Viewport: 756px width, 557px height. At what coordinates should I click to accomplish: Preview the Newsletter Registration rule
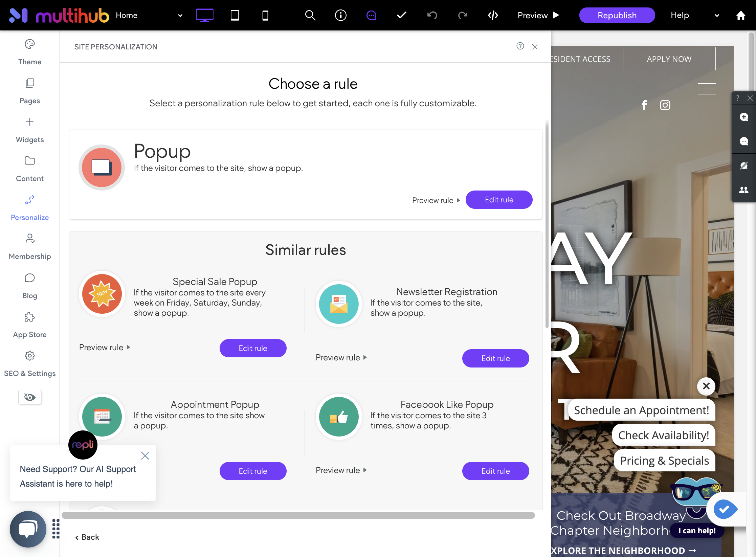coord(341,357)
